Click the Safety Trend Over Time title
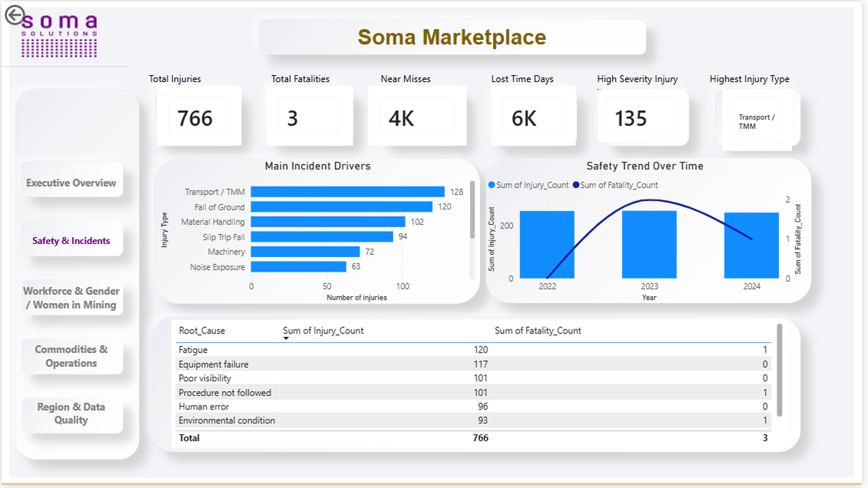The width and height of the screenshot is (868, 488). point(645,166)
